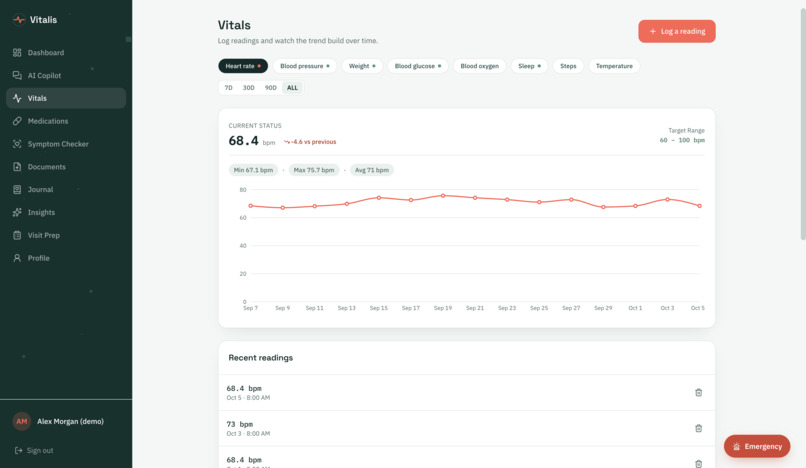Open the Journal section
The width and height of the screenshot is (806, 468).
coord(66,189)
